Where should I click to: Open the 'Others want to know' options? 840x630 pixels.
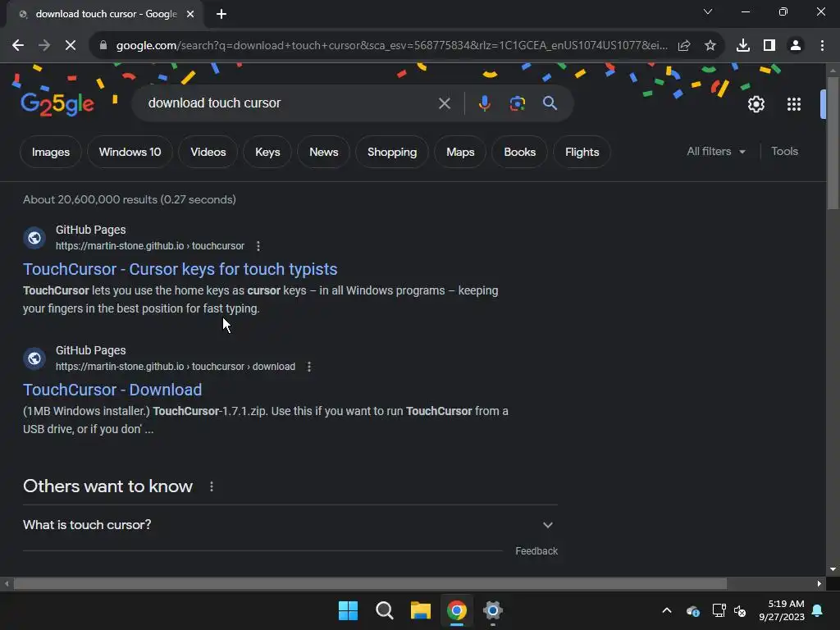coord(212,486)
